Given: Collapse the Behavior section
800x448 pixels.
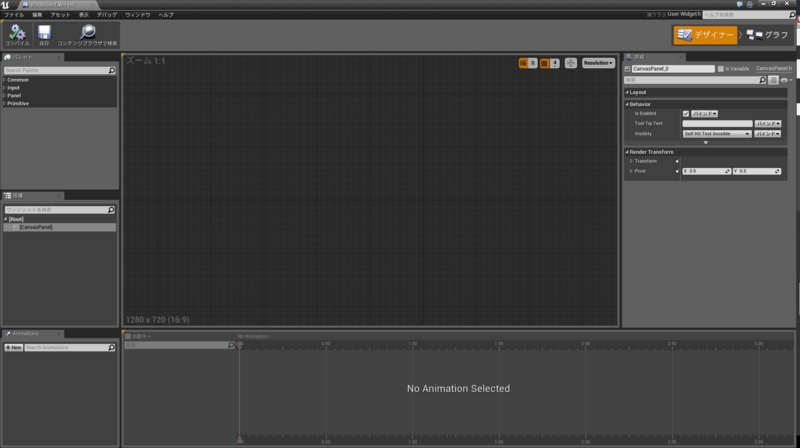Looking at the screenshot, I should [627, 104].
